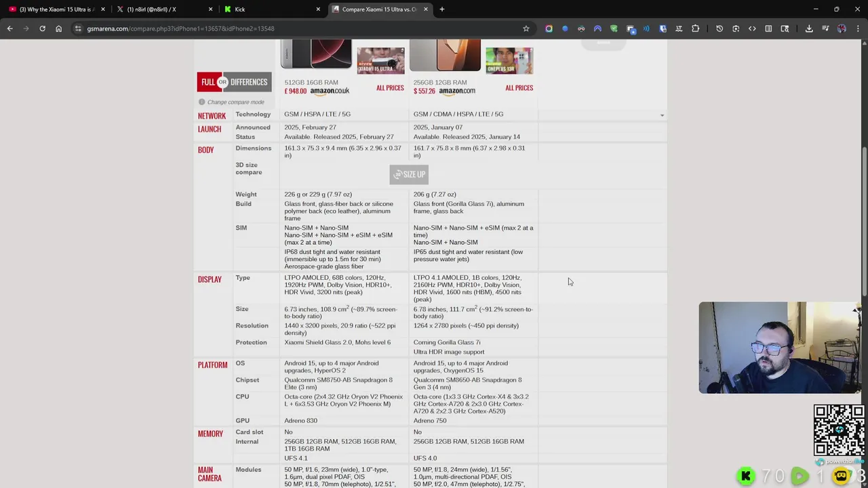Open the browser home page

(58, 28)
